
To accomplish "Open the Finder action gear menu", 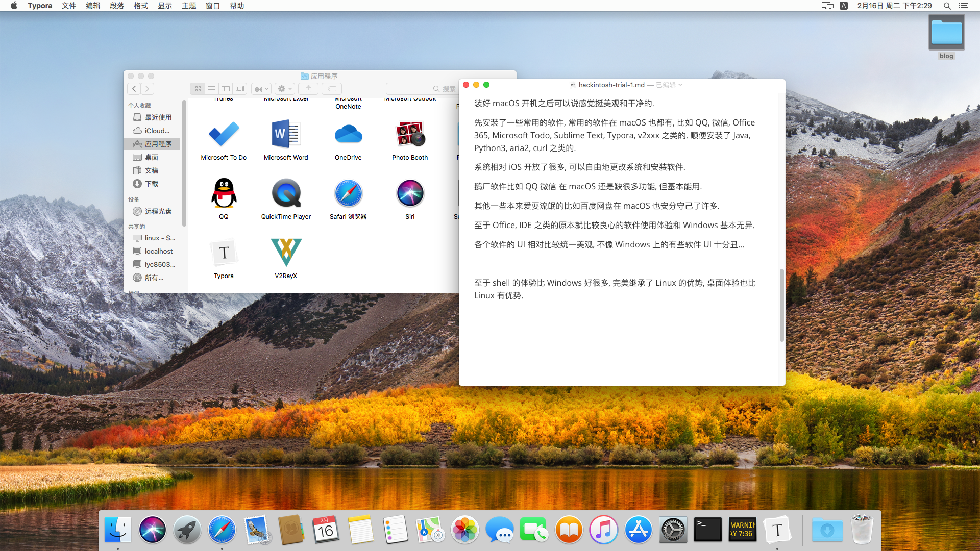I will [284, 88].
